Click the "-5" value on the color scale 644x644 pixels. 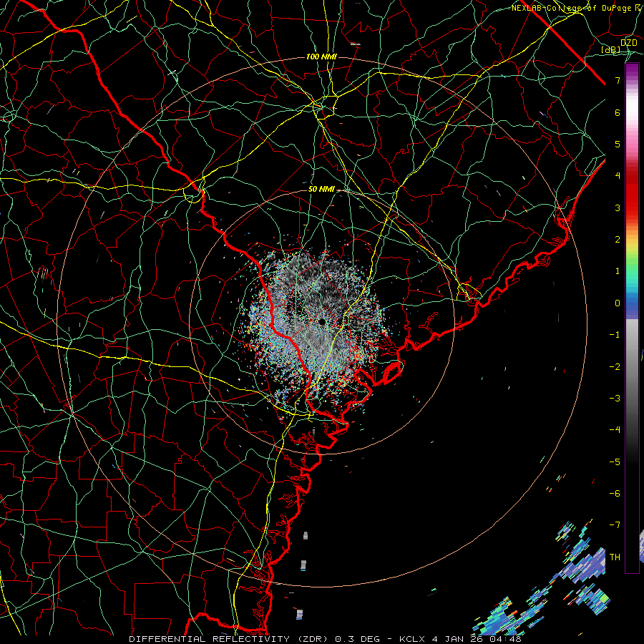(x=615, y=462)
